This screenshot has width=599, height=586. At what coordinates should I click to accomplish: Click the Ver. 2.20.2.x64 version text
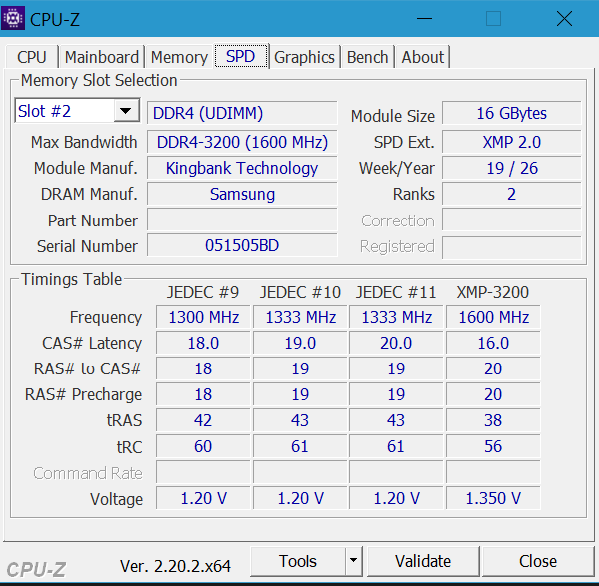click(x=175, y=566)
